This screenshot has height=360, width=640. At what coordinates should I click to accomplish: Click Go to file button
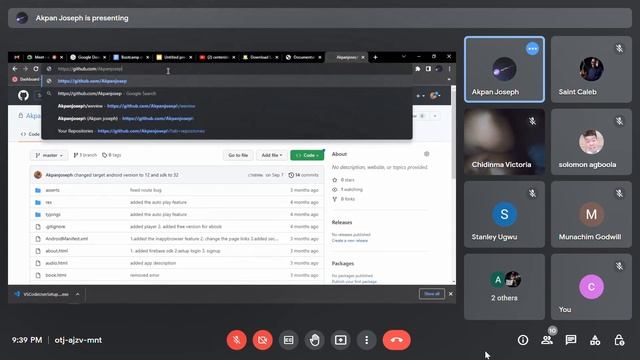238,155
